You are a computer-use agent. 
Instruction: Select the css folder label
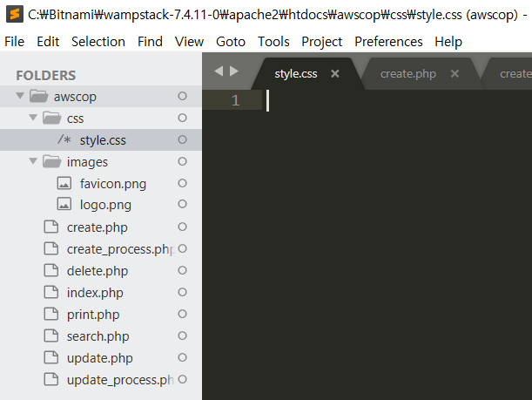pos(75,119)
